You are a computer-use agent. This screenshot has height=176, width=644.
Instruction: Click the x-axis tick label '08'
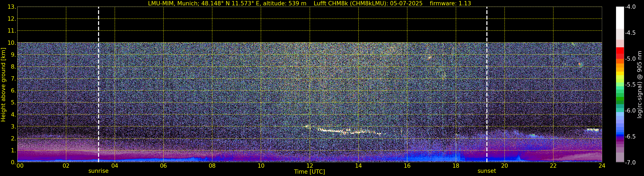coord(212,166)
